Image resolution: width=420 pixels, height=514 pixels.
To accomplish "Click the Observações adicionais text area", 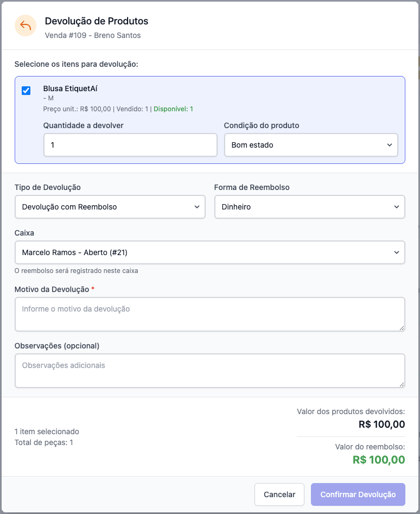I will click(x=209, y=370).
